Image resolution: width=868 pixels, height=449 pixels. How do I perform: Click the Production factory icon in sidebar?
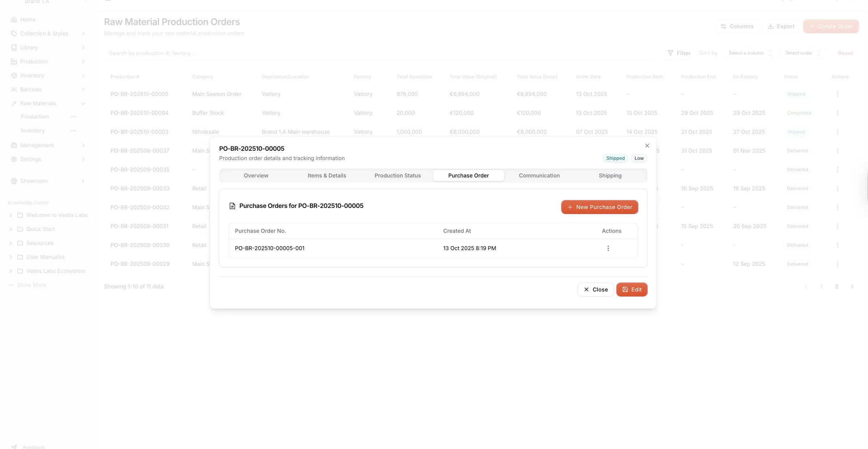click(x=14, y=61)
